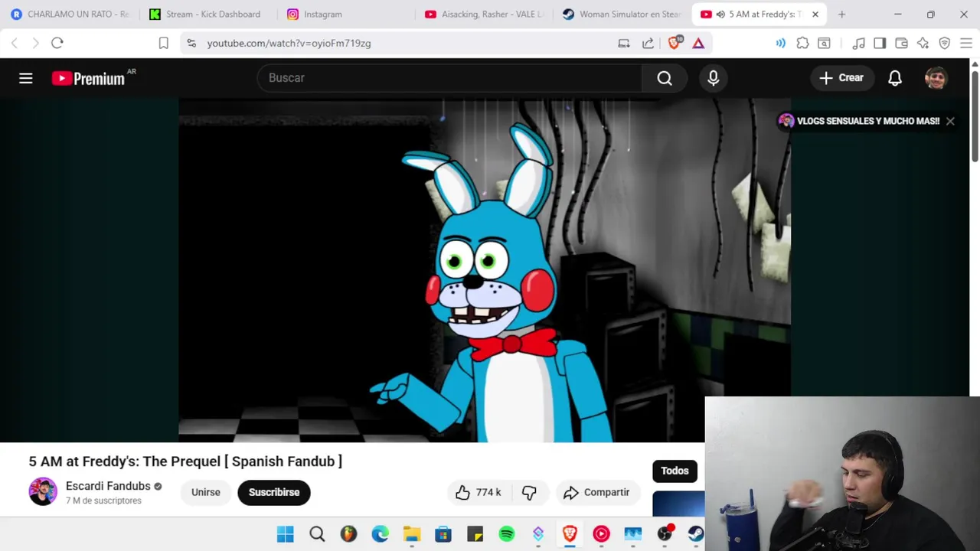
Task: Click the install app icon in address bar
Action: click(624, 43)
